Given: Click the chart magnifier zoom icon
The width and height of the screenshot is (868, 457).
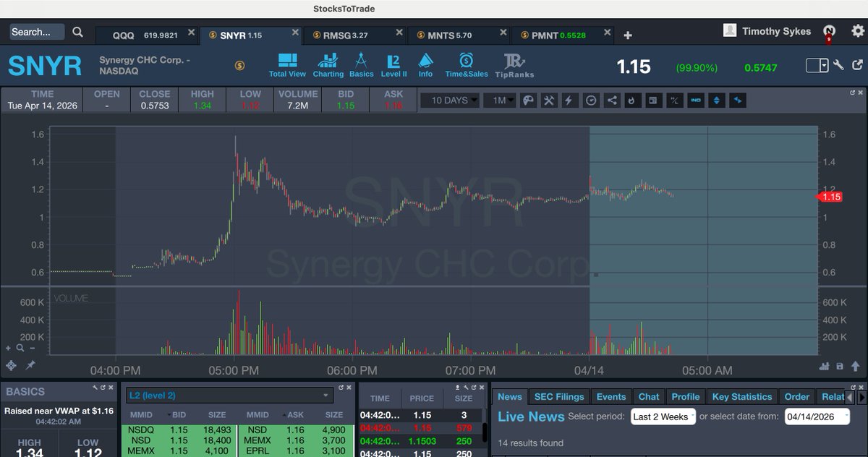Looking at the screenshot, I should (19, 349).
